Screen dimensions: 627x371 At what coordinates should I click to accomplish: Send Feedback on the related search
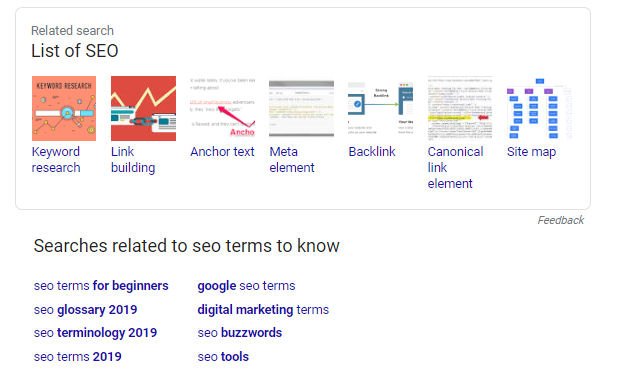(x=561, y=220)
